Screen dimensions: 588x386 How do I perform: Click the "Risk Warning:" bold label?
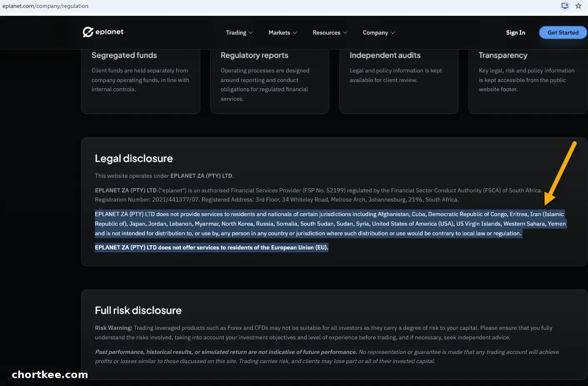114,328
